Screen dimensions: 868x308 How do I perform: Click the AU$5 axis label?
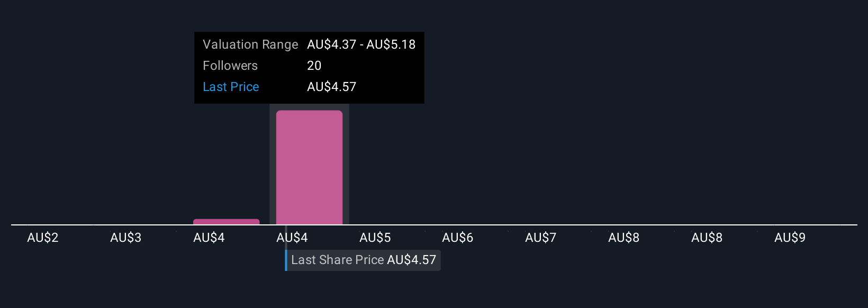(375, 238)
